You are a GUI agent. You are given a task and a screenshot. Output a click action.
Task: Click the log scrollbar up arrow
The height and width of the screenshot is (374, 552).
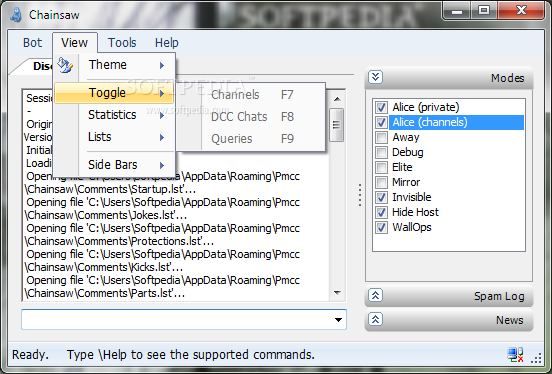click(337, 99)
